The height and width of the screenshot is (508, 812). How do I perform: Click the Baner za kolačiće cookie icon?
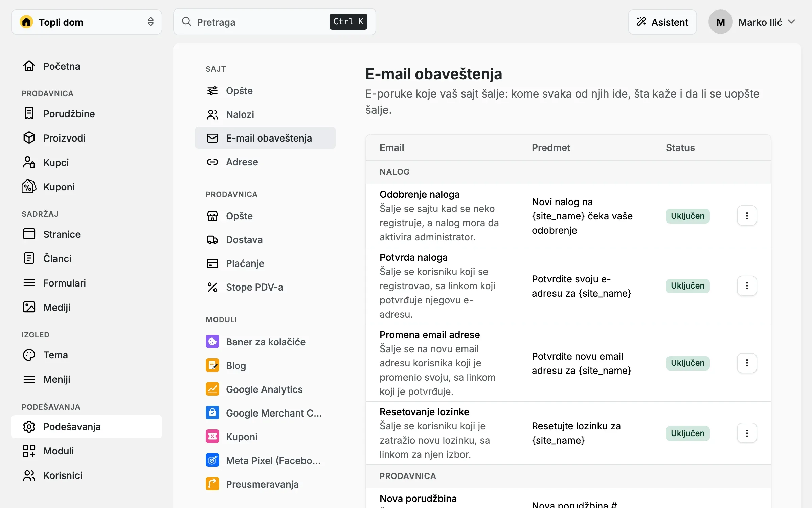tap(212, 342)
